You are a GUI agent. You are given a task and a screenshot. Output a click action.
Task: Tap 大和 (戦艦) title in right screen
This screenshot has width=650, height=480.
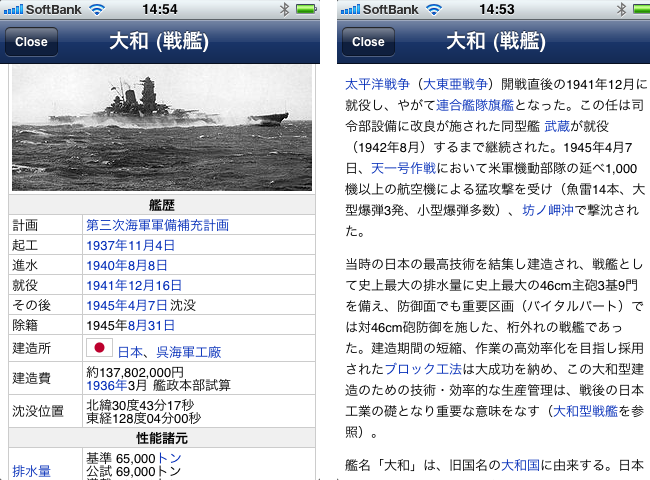496,41
